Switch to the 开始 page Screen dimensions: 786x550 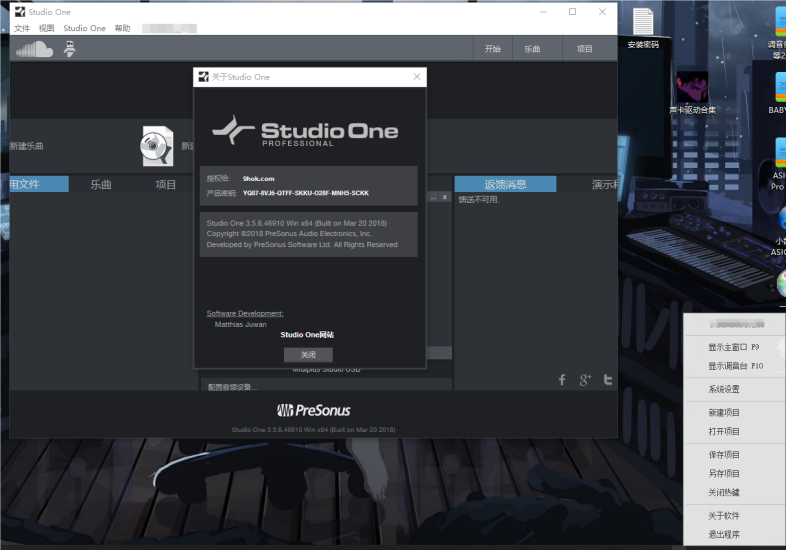pyautogui.click(x=492, y=49)
